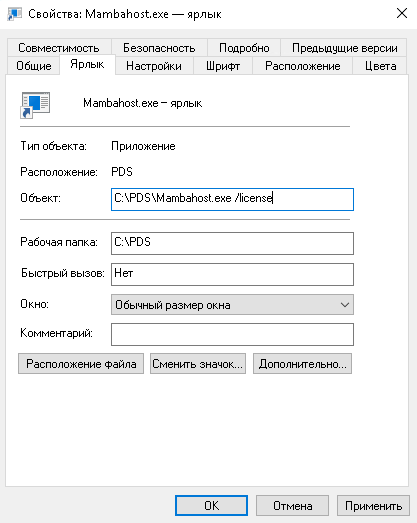Go to the Настройки tab
Image resolution: width=417 pixels, height=523 pixels.
154,66
